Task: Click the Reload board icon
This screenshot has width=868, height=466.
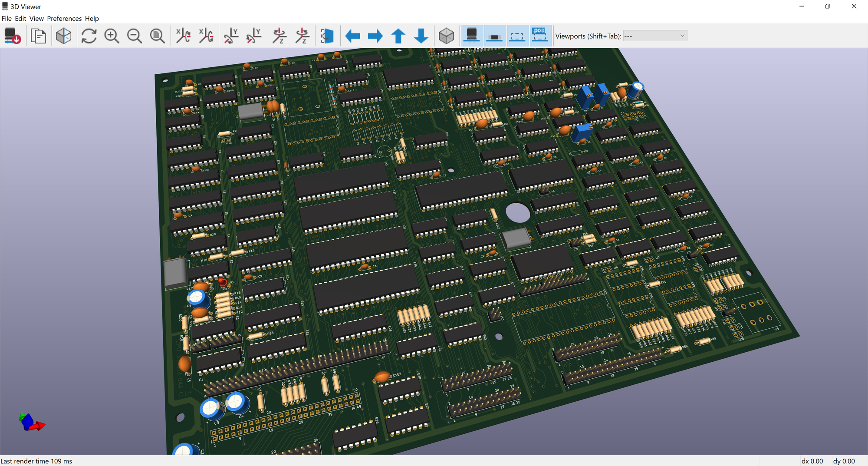Action: point(12,36)
